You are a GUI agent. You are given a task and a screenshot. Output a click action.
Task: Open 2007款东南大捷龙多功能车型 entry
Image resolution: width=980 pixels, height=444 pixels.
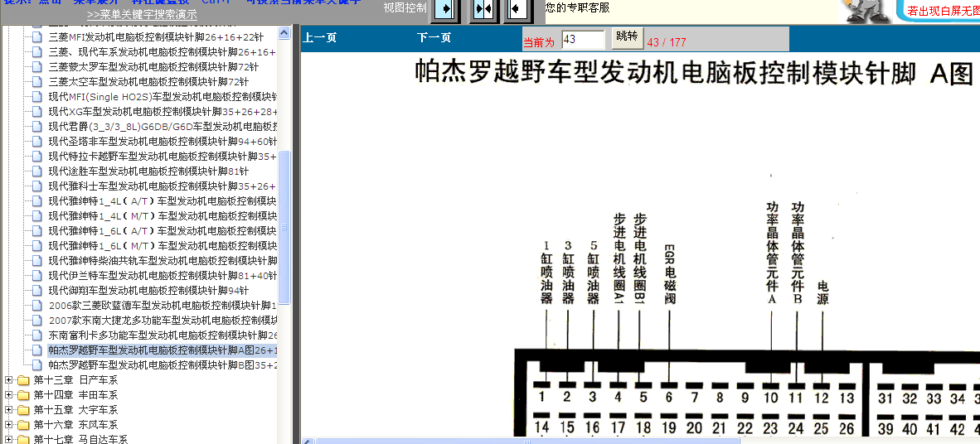(162, 321)
